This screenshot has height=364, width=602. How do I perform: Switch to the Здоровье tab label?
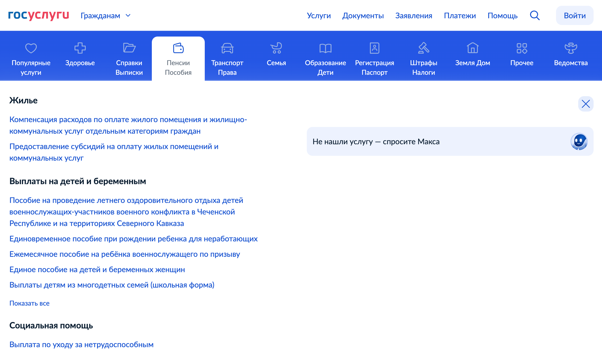tap(80, 63)
